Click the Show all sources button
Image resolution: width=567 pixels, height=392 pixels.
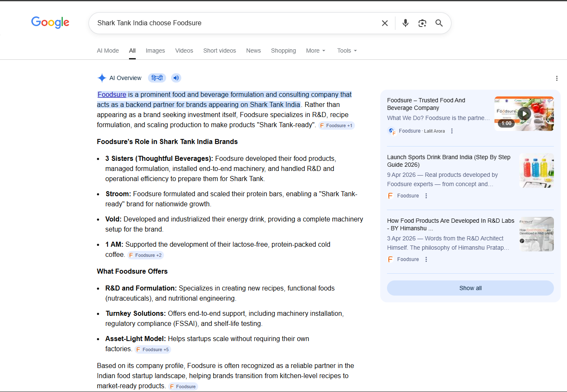470,288
